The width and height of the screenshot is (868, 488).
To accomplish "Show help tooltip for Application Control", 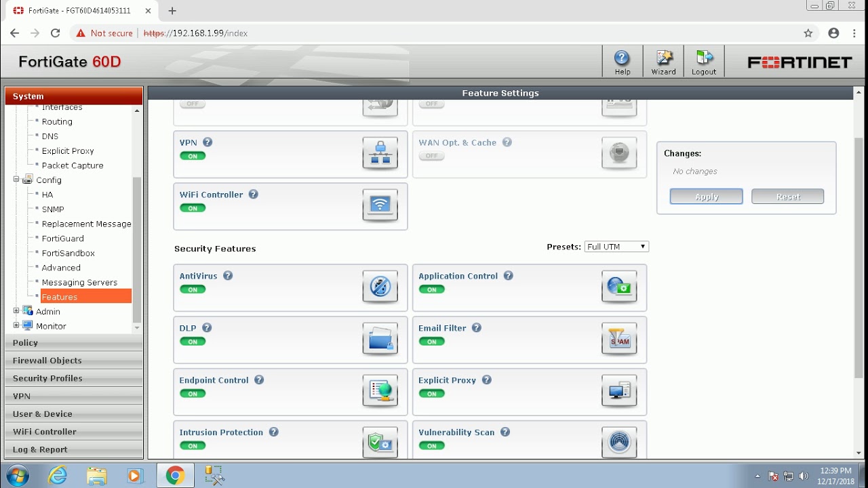I will coord(508,276).
